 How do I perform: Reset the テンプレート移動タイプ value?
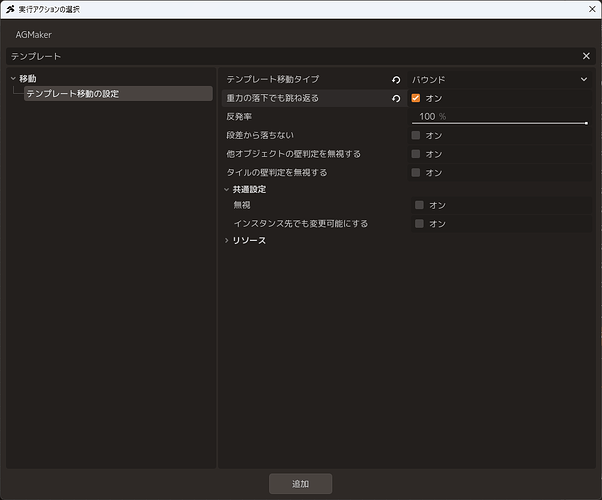point(396,79)
